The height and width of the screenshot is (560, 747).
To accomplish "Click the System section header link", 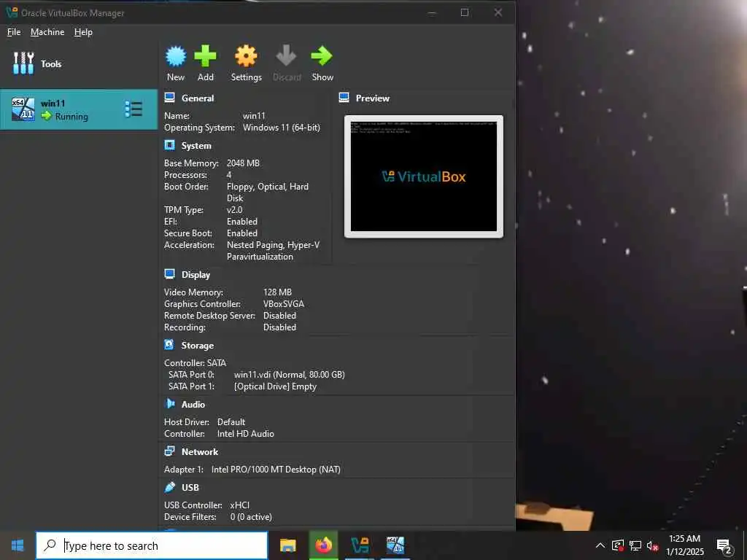I will click(x=196, y=145).
